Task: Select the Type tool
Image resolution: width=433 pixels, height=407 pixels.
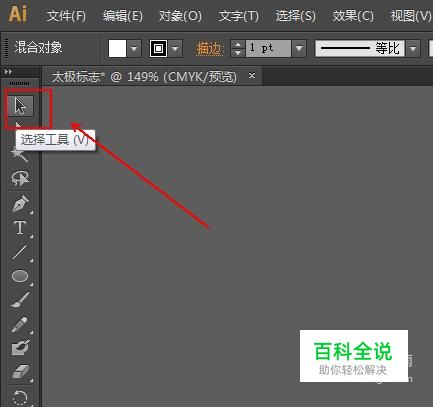Action: pyautogui.click(x=20, y=228)
